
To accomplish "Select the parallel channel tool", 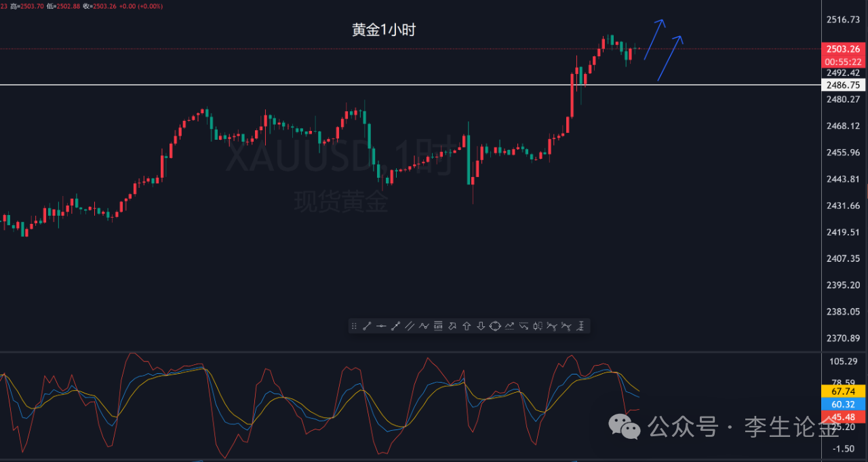I will 410,326.
